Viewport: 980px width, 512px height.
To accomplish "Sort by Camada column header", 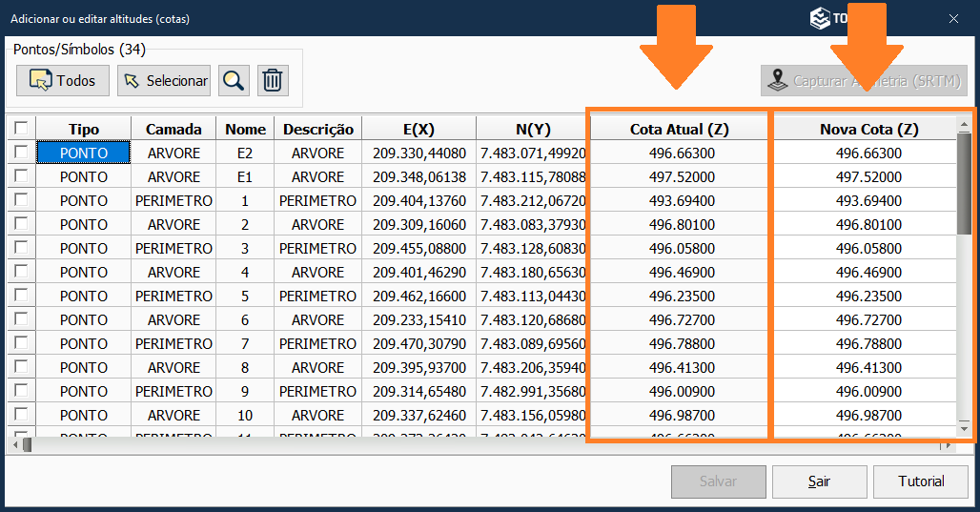I will click(x=174, y=129).
